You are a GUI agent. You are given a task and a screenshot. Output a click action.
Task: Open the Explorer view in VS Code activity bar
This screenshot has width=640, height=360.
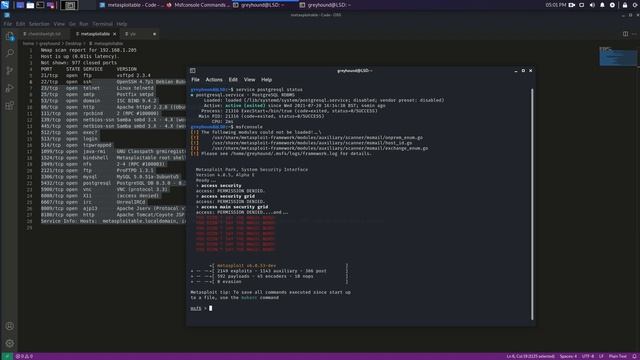pyautogui.click(x=10, y=36)
